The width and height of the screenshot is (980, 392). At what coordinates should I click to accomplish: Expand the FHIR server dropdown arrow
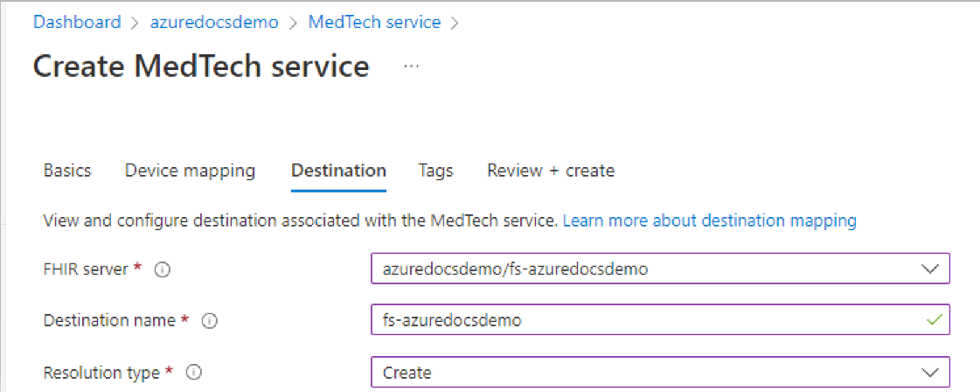tap(931, 269)
